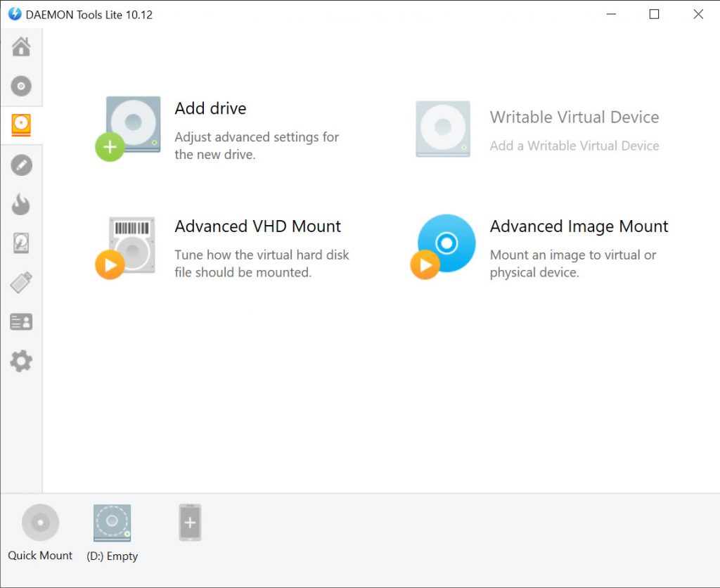The width and height of the screenshot is (720, 588).
Task: Open the Burn flame icon in sidebar
Action: (x=21, y=205)
